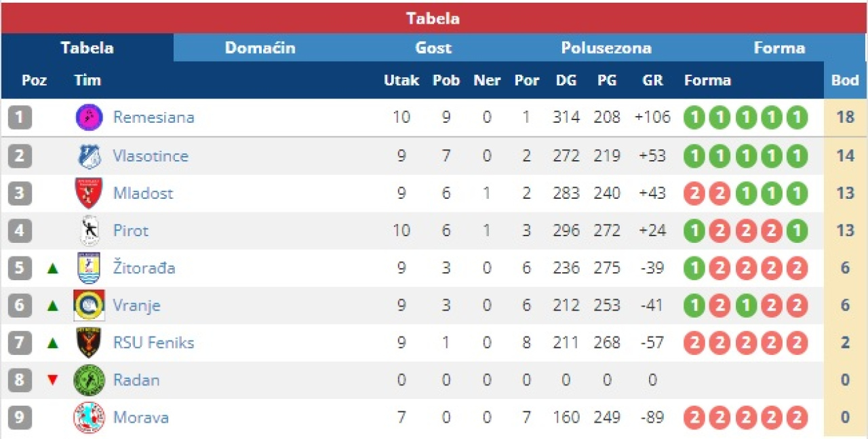868x439 pixels.
Task: Click the Remesiana team logo
Action: click(x=89, y=117)
